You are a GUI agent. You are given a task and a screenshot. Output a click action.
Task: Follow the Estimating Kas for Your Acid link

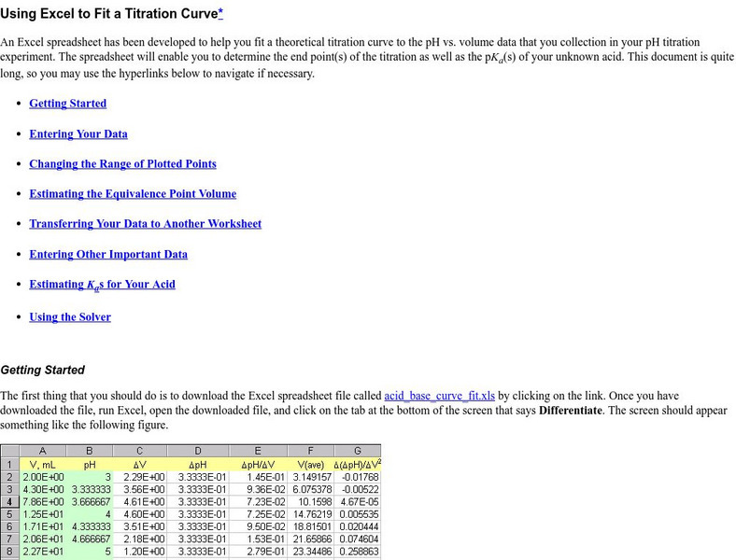(103, 285)
